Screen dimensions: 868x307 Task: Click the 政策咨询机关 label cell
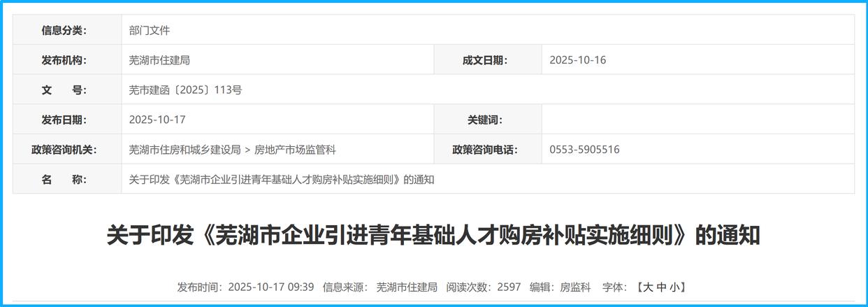(67, 150)
